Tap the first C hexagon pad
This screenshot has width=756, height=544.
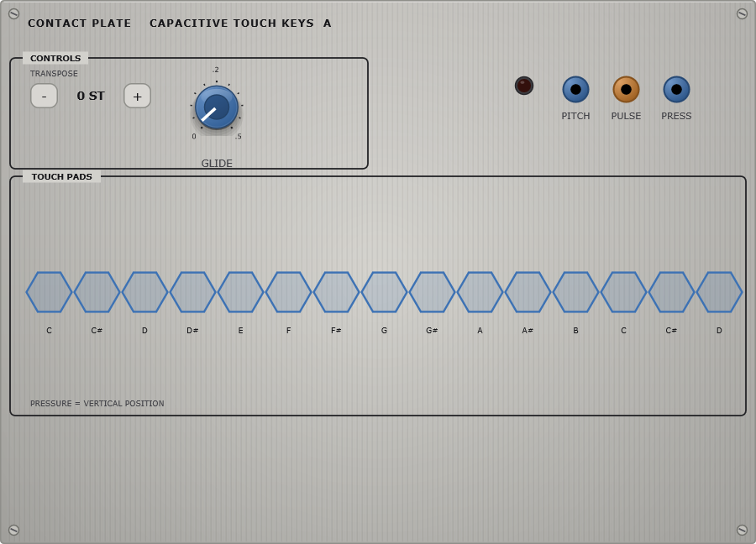[x=50, y=292]
